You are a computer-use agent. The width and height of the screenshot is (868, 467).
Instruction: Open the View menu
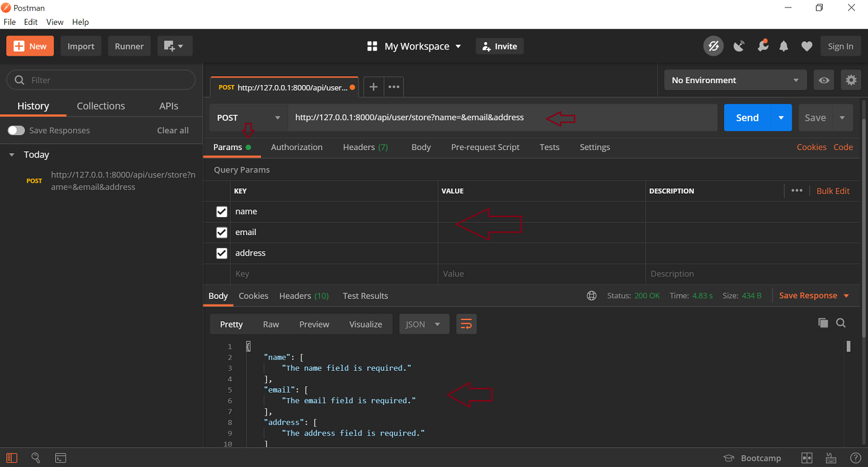[55, 22]
